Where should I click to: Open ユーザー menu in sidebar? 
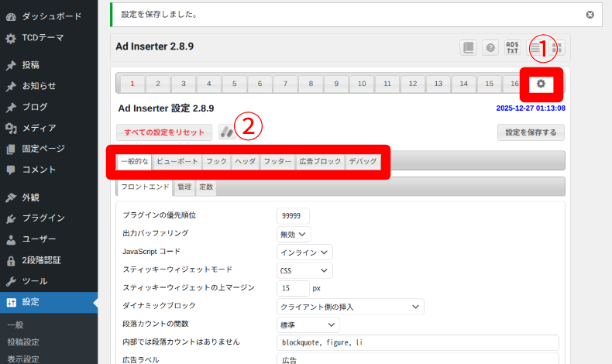(49, 239)
